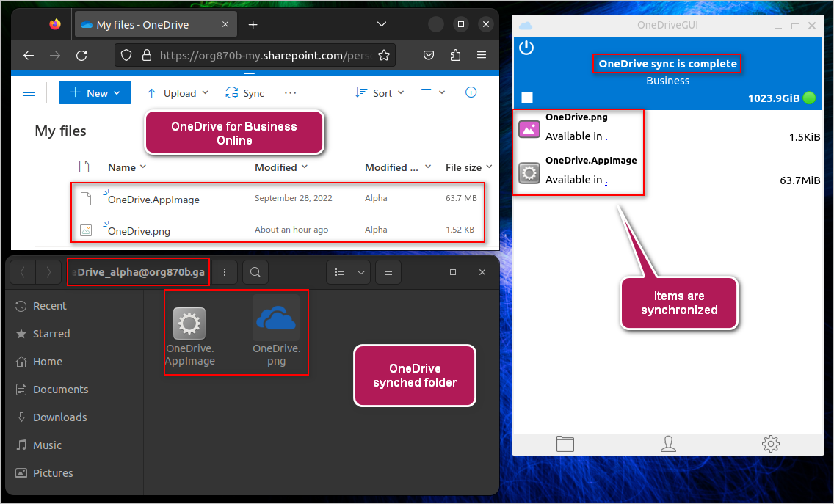Viewport: 834px width, 504px height.
Task: Open the Firefox extensions puzzle icon
Action: coord(455,55)
